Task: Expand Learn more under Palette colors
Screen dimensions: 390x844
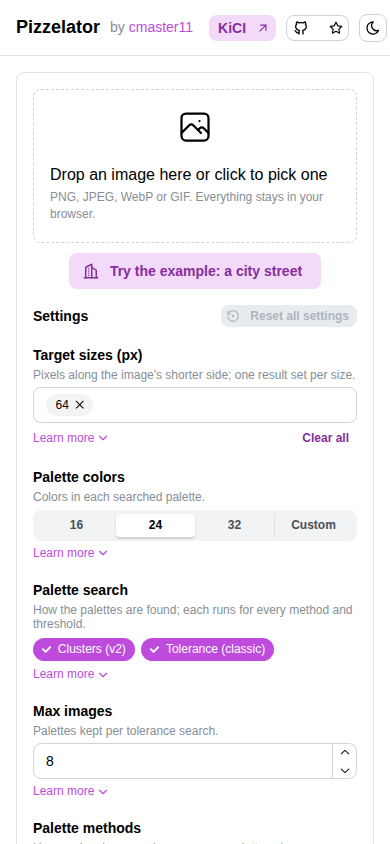Action: tap(70, 553)
